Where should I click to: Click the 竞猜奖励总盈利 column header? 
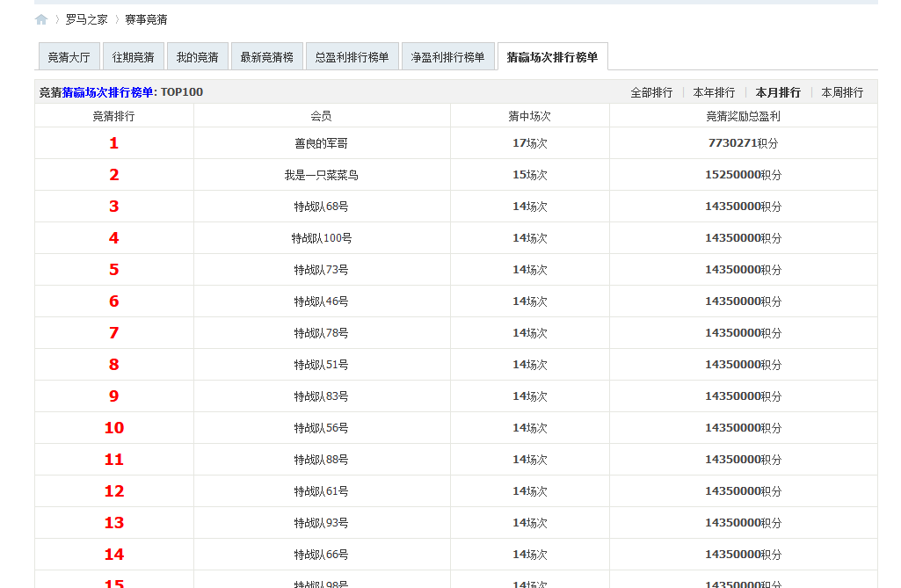tap(741, 115)
